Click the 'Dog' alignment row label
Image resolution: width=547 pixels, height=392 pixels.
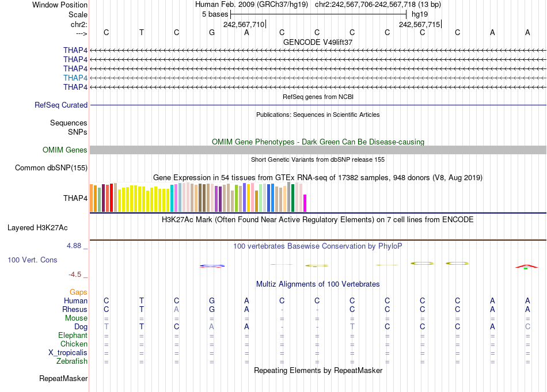[81, 327]
